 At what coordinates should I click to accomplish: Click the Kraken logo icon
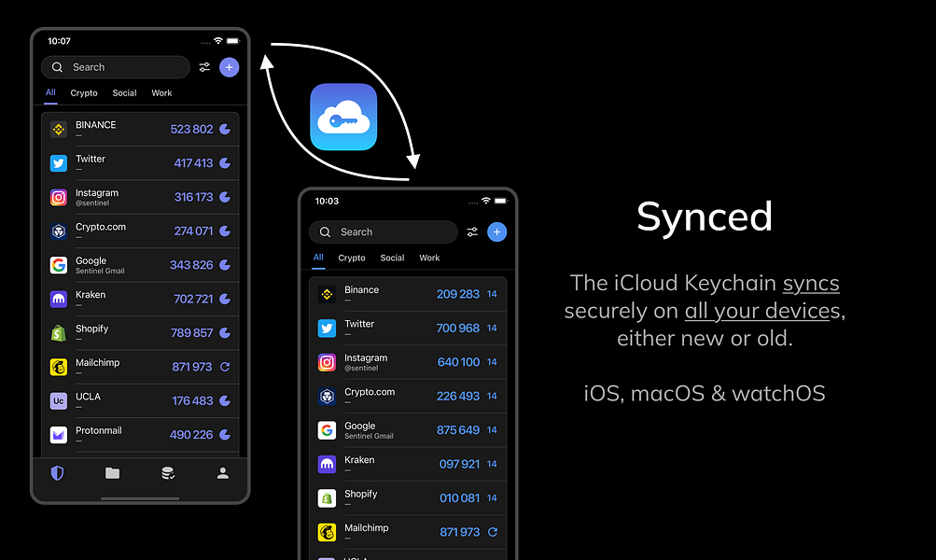point(57,299)
